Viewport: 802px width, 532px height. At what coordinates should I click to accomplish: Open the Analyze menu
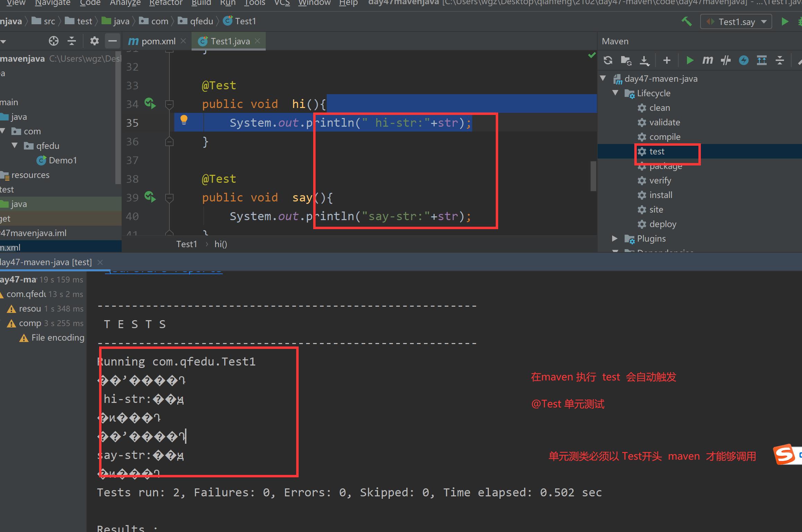[125, 3]
